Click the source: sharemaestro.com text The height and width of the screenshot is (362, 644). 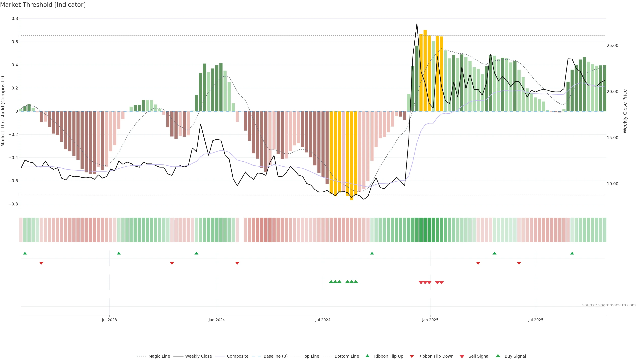tap(609, 305)
